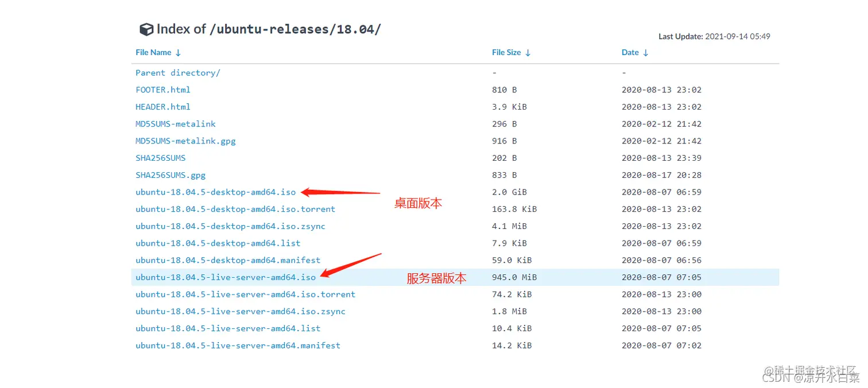Click the 2.0 GiB file size cell

pos(509,192)
